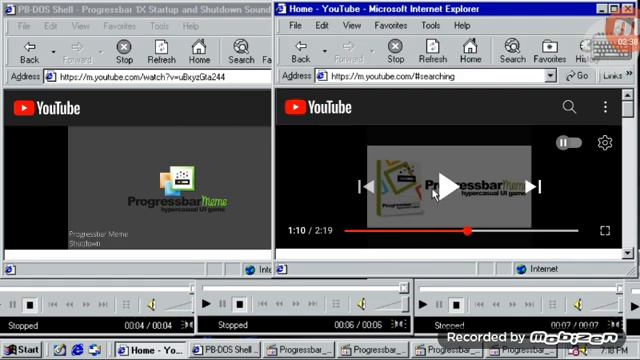Click the Show Desktop quick launch icon
The image size is (640, 360).
click(x=60, y=350)
